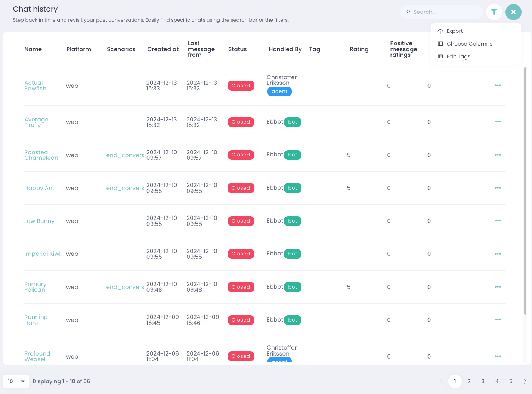This screenshot has height=394, width=532.
Task: Open the Happy Ant chat link
Action: 39,188
